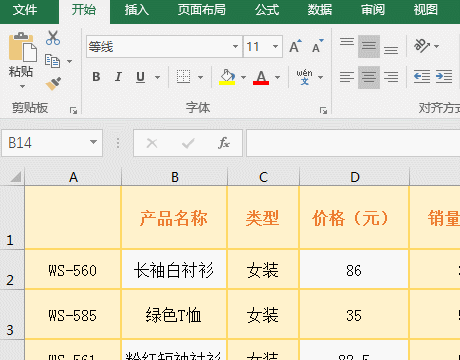Image resolution: width=460 pixels, height=360 pixels.
Task: Align text right
Action: click(391, 77)
